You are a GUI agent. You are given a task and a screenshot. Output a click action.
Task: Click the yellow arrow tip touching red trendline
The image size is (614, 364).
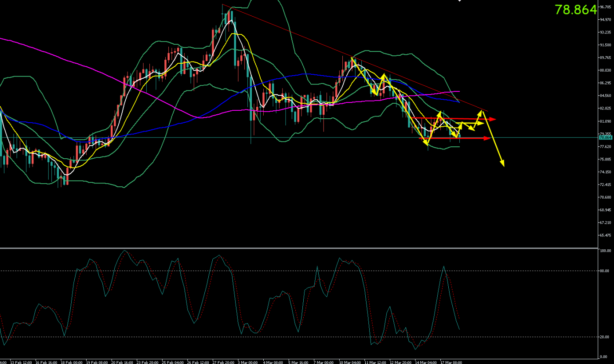pos(483,112)
